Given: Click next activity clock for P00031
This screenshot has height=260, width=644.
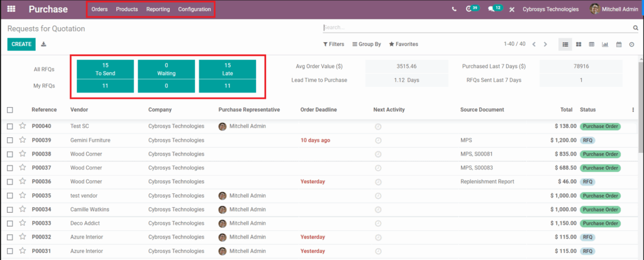Looking at the screenshot, I should 378,251.
